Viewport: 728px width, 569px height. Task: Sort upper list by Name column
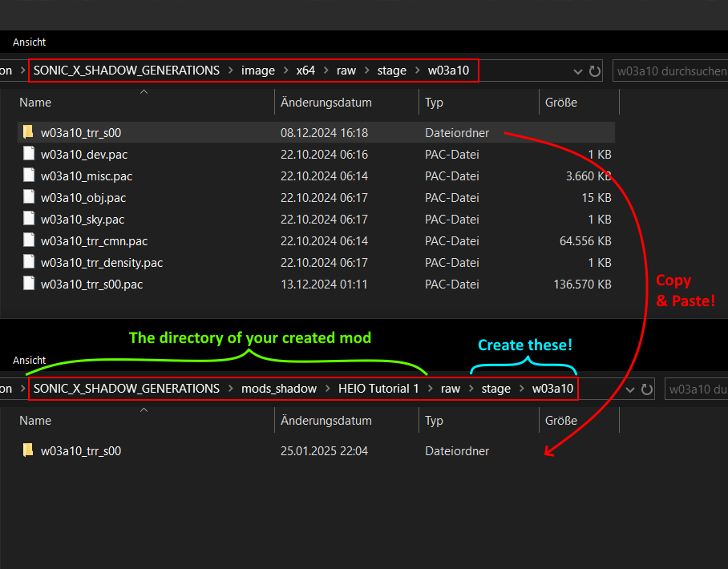coord(35,103)
